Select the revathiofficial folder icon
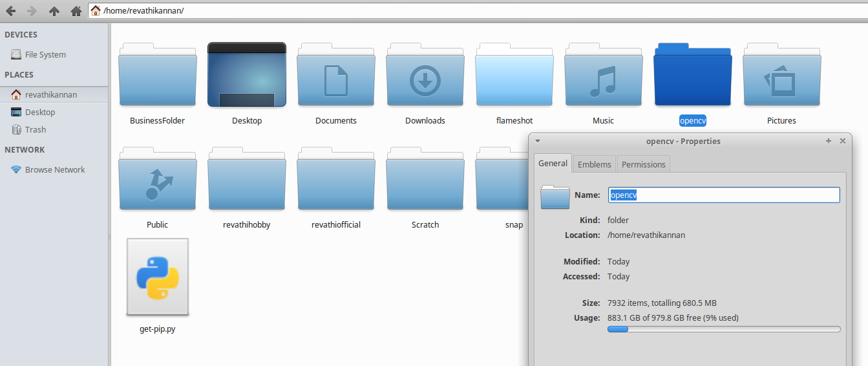Image resolution: width=868 pixels, height=366 pixels. click(336, 178)
